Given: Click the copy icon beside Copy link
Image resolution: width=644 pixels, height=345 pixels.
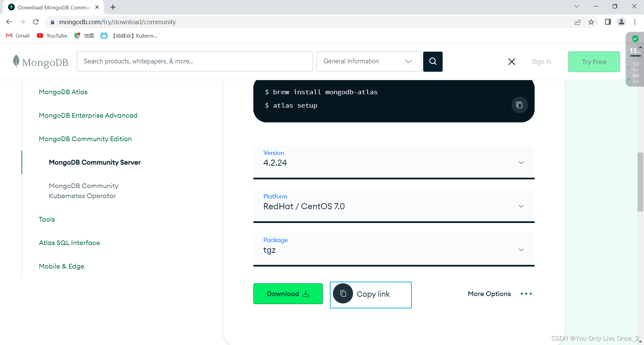Looking at the screenshot, I should click(343, 294).
